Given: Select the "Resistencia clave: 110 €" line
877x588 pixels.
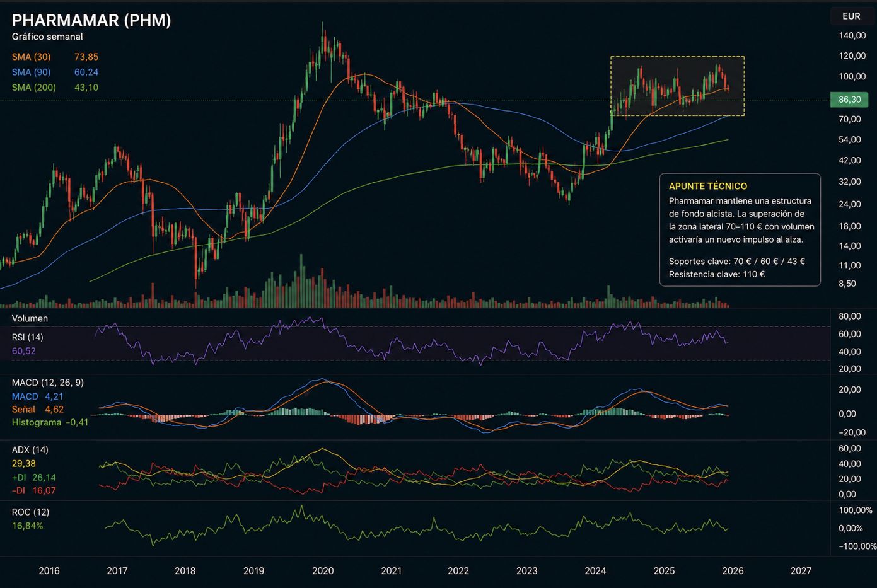Looking at the screenshot, I should pos(717,274).
